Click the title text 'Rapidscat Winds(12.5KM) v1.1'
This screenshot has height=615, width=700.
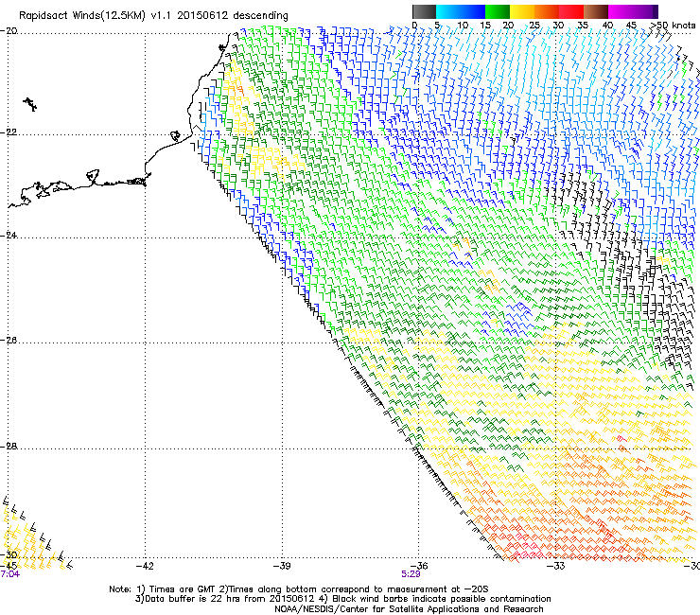(96, 16)
